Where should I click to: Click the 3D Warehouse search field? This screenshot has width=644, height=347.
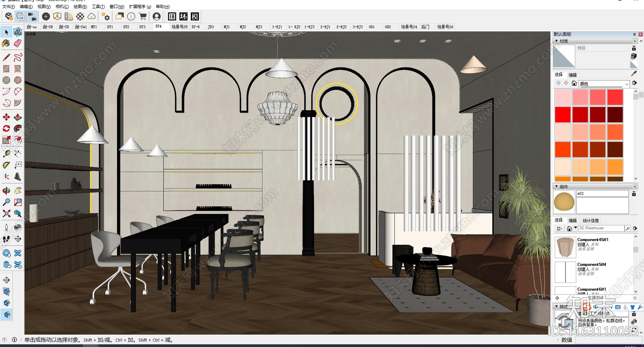pyautogui.click(x=601, y=228)
